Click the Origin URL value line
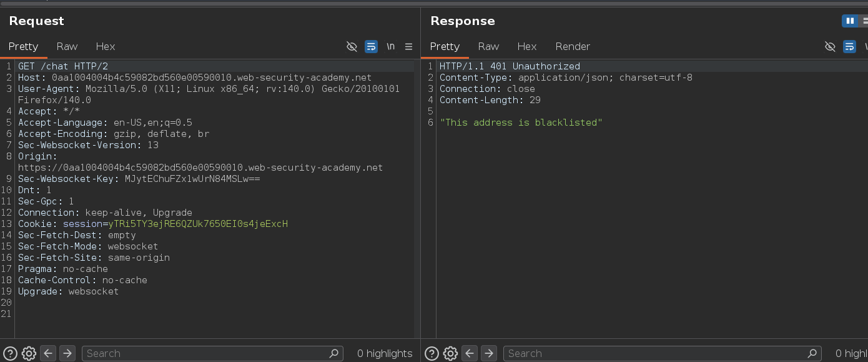Screen dimensions: 868x362 click(200, 168)
